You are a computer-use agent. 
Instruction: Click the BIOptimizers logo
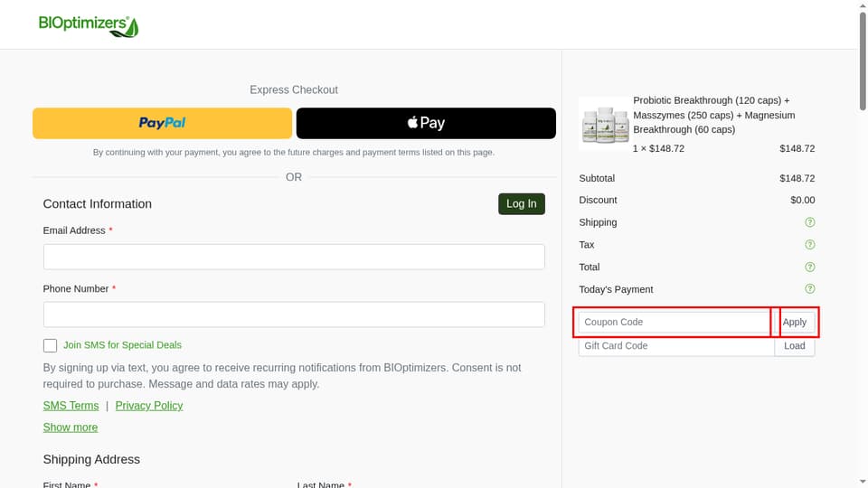[89, 26]
